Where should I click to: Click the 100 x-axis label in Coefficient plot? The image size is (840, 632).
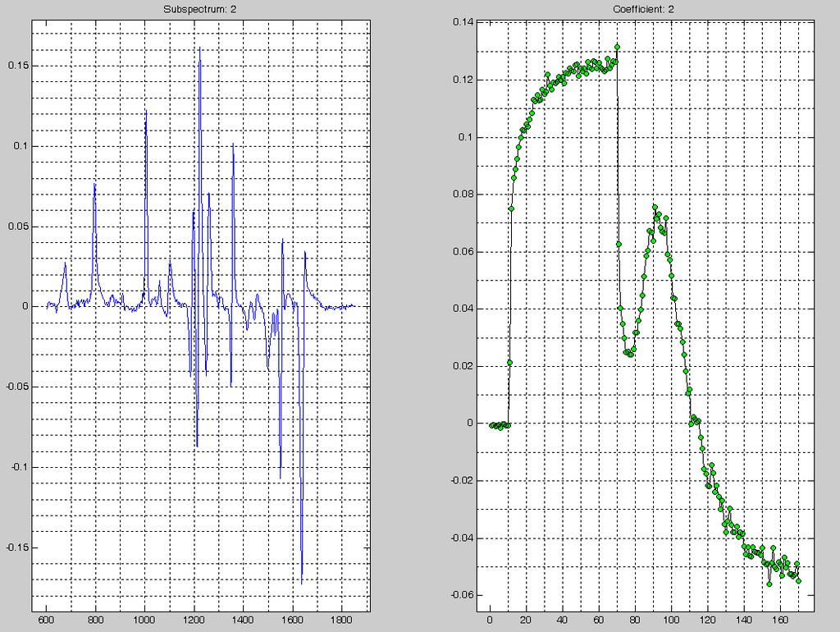click(x=671, y=620)
